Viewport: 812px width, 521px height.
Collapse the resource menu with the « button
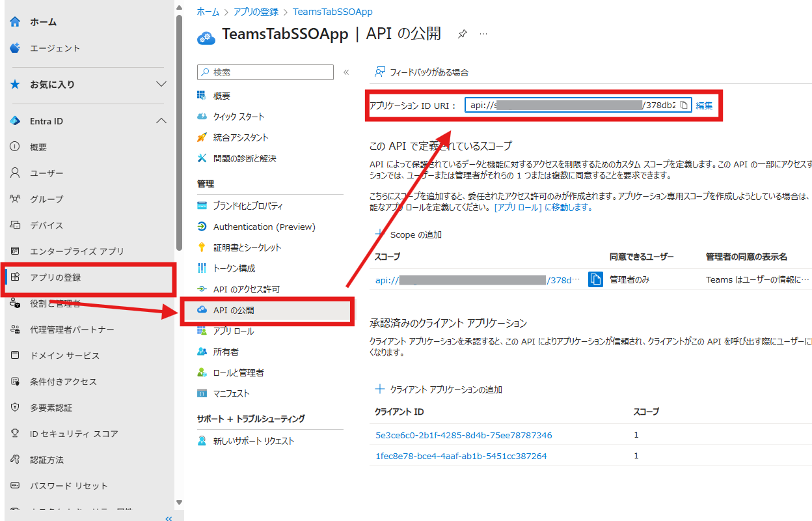346,72
